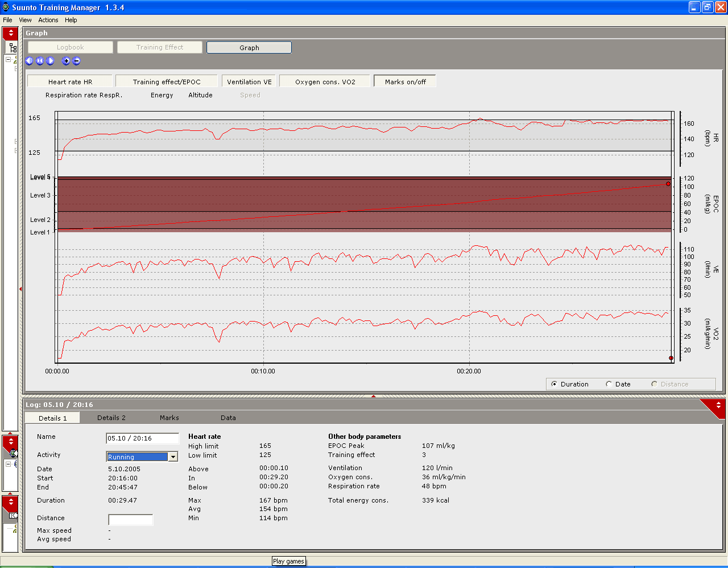Click the scroll-right blue arrow icon
This screenshot has width=728, height=568.
51,61
